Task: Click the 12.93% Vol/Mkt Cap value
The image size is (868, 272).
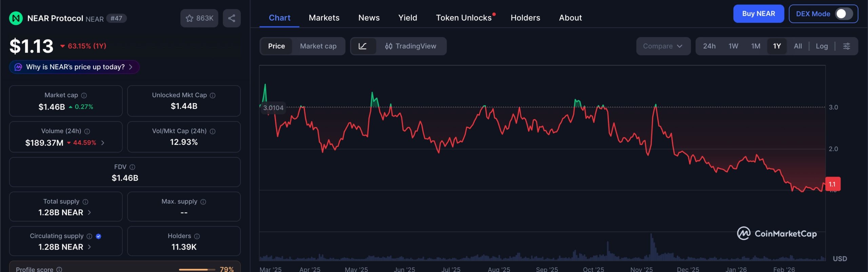Action: 184,142
